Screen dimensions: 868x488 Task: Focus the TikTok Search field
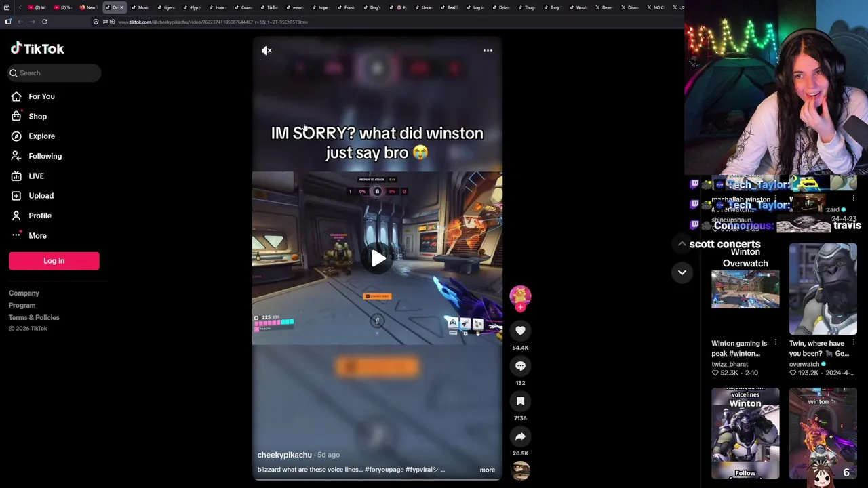tap(55, 73)
